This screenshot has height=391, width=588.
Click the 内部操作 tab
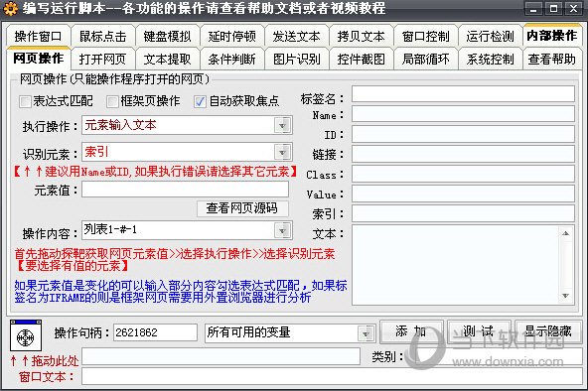[552, 35]
